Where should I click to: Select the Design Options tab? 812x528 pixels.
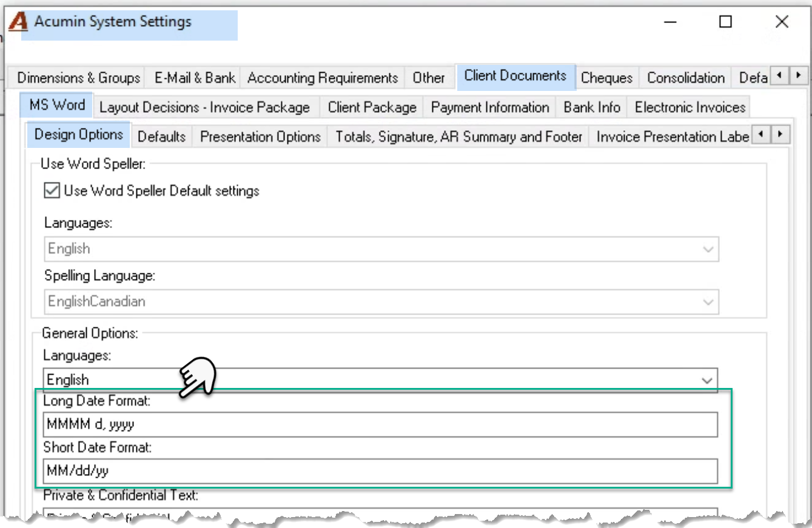(79, 135)
